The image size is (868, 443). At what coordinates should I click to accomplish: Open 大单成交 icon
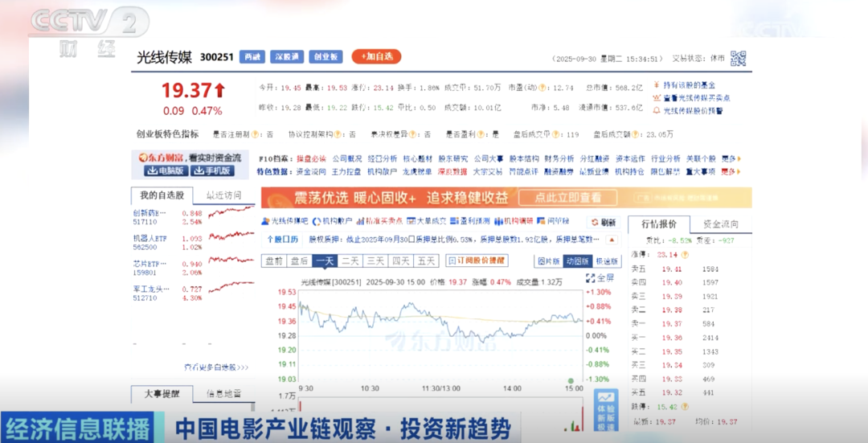[411, 221]
